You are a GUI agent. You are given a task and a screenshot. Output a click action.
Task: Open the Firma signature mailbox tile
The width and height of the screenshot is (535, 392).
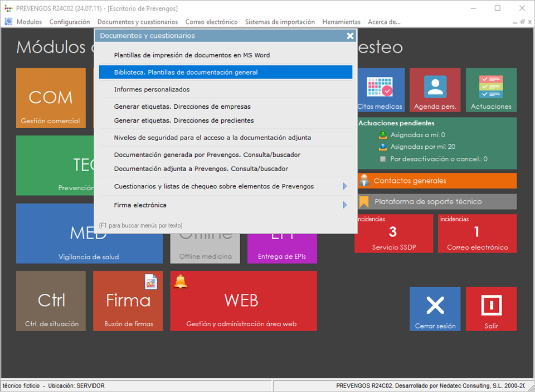(128, 301)
